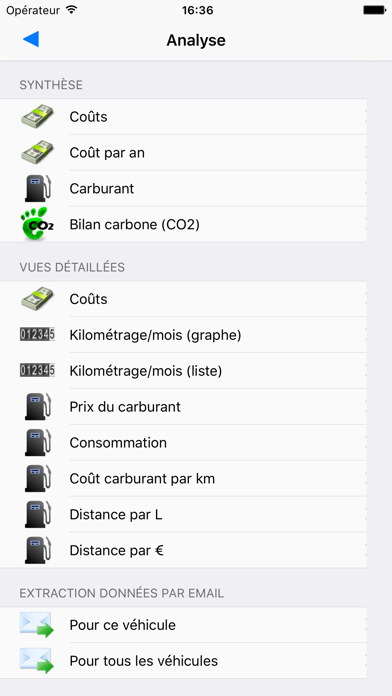Screen dimensions: 392x696
Task: Click the money icon beside Coût par an
Action: click(x=37, y=152)
